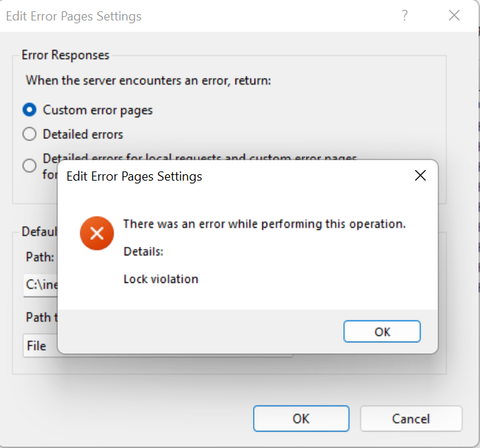
Task: Click the question mark help button
Action: 405,16
